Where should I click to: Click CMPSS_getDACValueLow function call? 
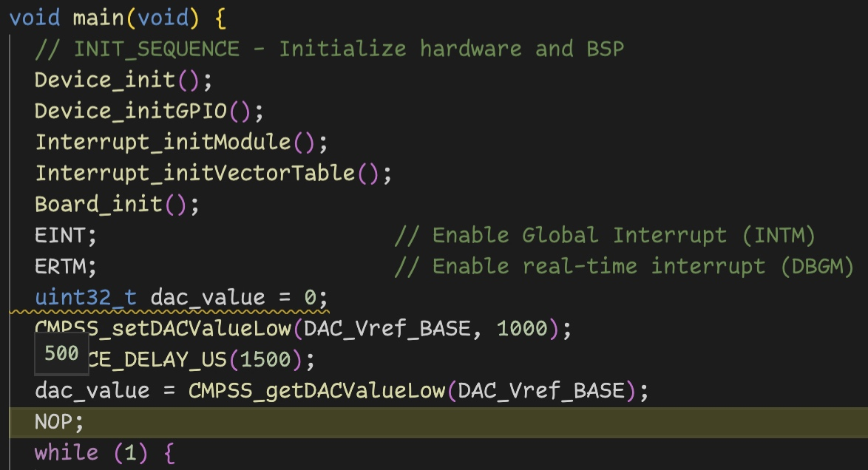pos(316,390)
